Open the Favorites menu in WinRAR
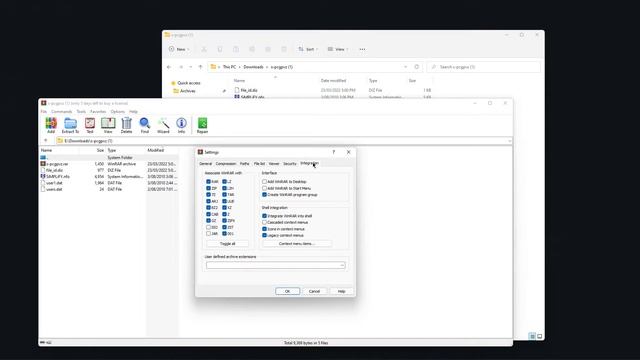This screenshot has width=640, height=360. 98,111
